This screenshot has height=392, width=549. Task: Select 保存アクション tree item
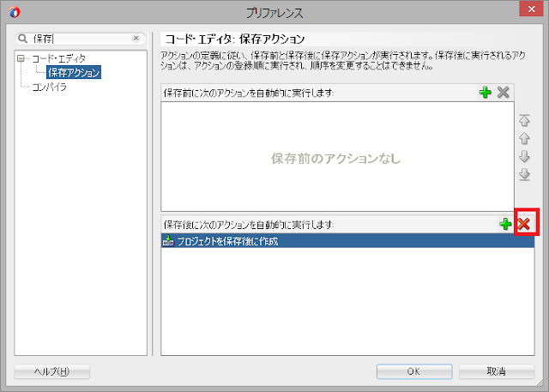click(74, 72)
